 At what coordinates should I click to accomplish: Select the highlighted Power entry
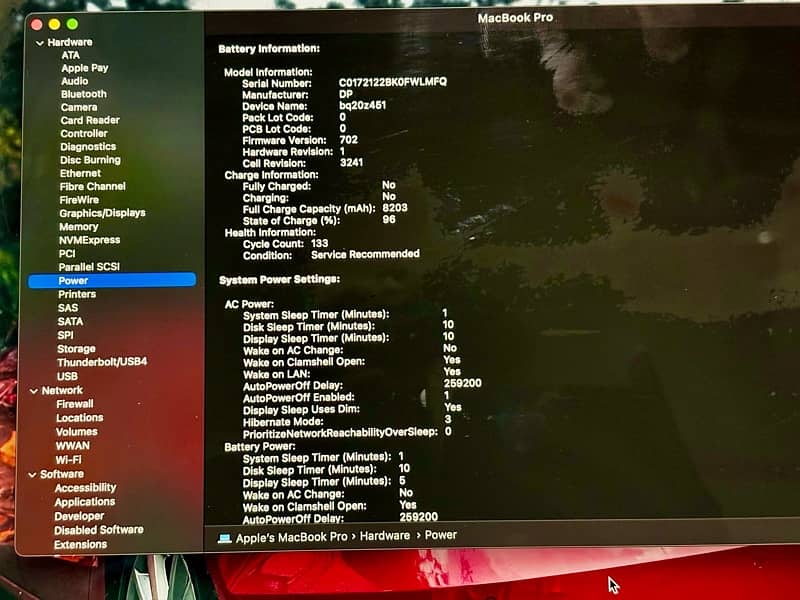(112, 281)
